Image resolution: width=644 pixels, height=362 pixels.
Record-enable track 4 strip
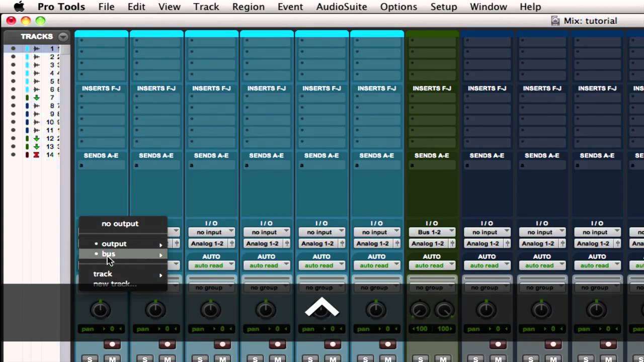(x=277, y=344)
